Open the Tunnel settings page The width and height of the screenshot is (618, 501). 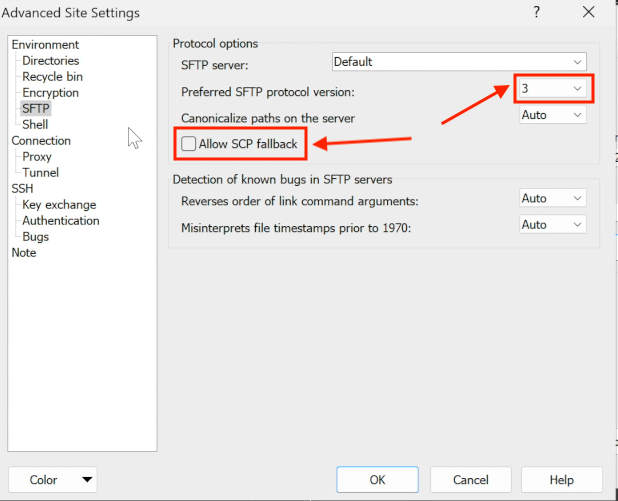pos(40,173)
